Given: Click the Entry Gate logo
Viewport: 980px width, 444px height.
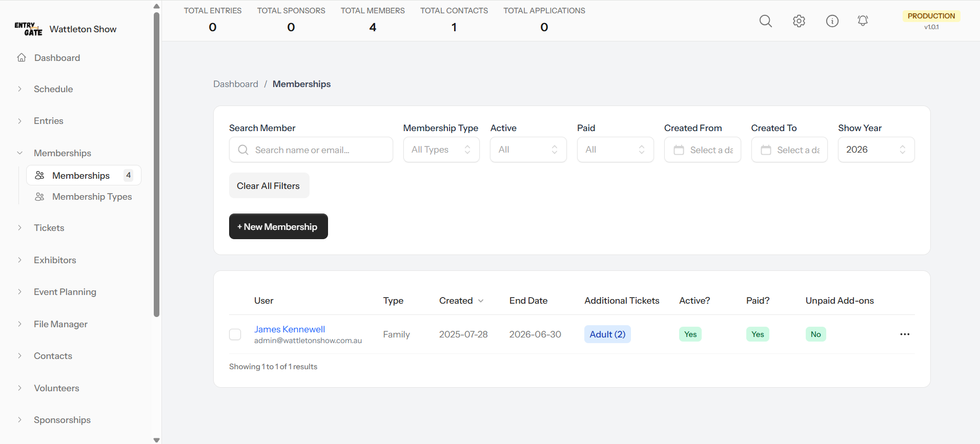Looking at the screenshot, I should (x=28, y=29).
